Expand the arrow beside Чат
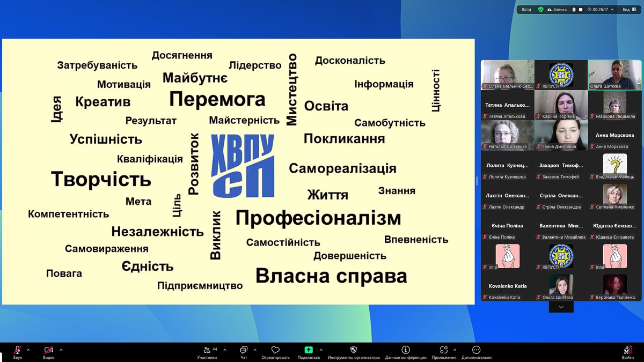This screenshot has height=362, width=644. (x=254, y=350)
